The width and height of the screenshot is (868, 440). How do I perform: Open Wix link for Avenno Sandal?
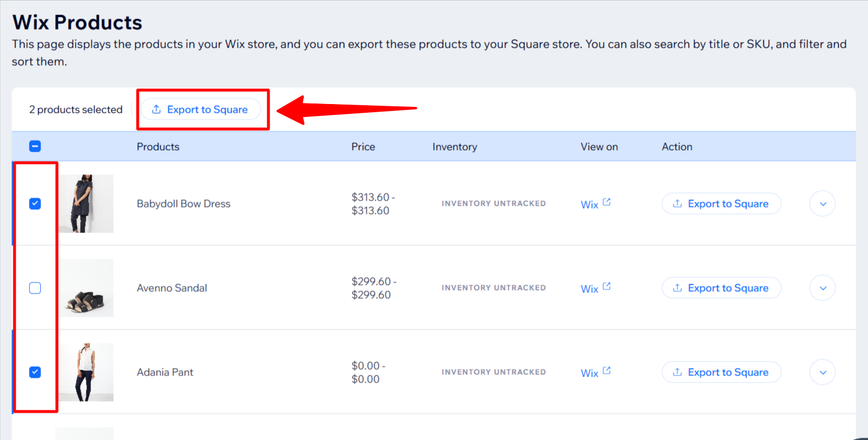(x=589, y=289)
